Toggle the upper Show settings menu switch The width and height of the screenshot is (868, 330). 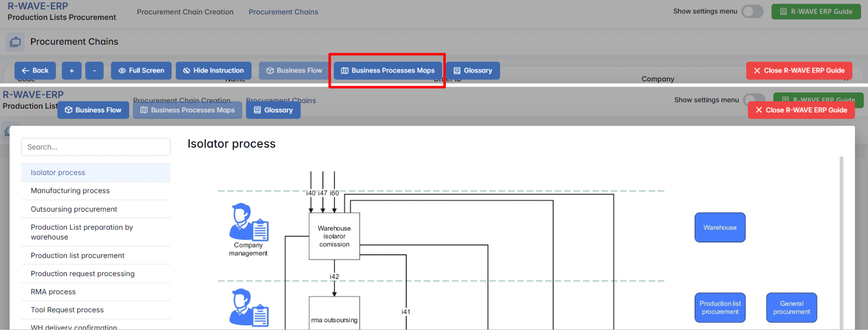pos(752,12)
